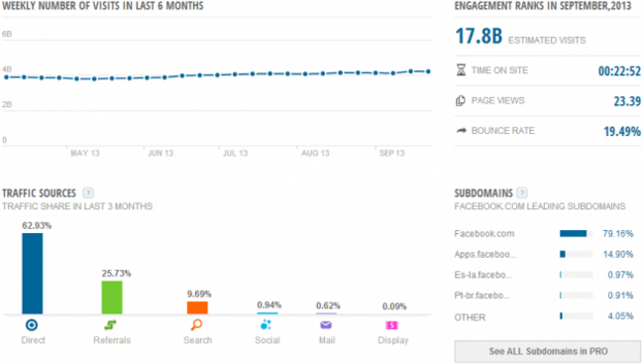Click the JUL 13 axis label
This screenshot has width=644, height=364.
[236, 153]
